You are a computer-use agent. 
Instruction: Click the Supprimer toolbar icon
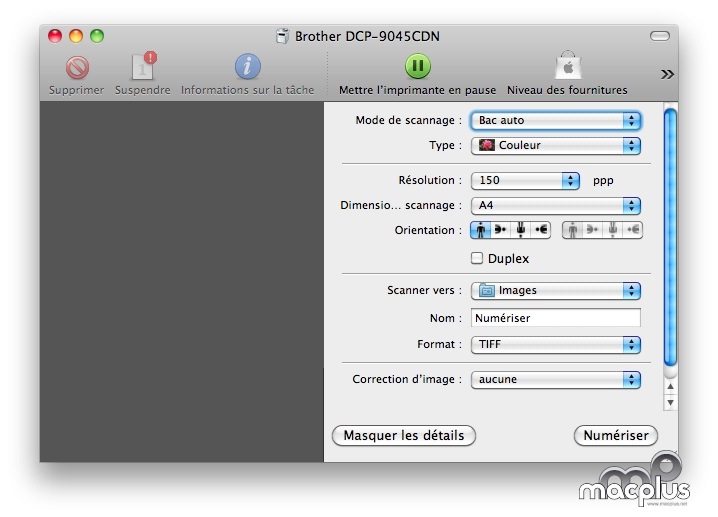click(77, 68)
